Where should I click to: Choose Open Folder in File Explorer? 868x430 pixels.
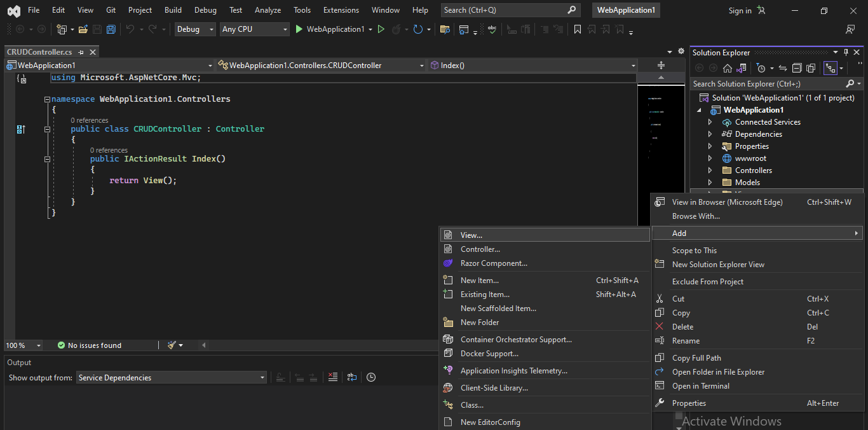(757, 372)
